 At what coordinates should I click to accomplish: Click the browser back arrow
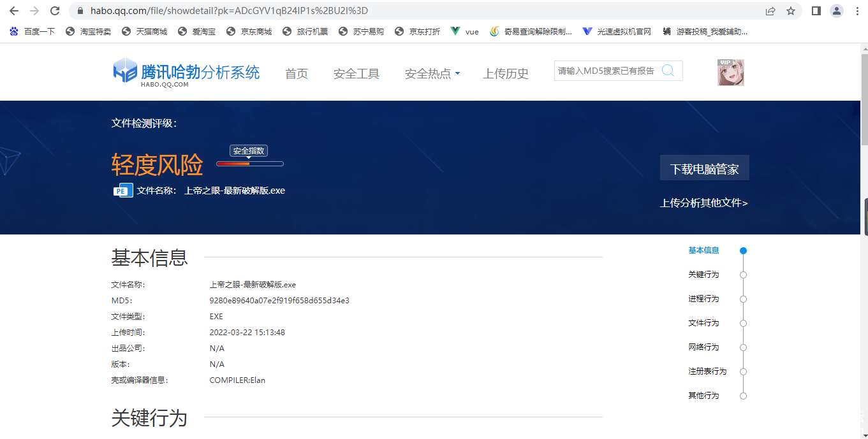14,11
